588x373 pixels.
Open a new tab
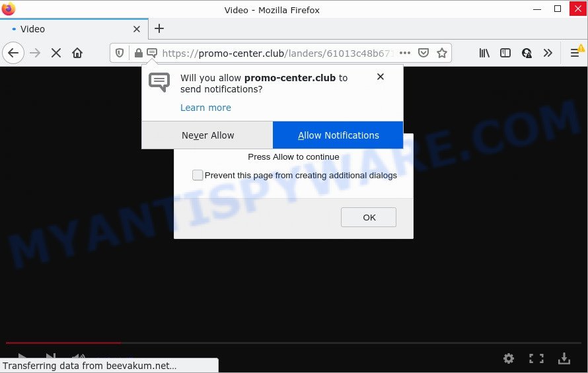click(x=159, y=28)
